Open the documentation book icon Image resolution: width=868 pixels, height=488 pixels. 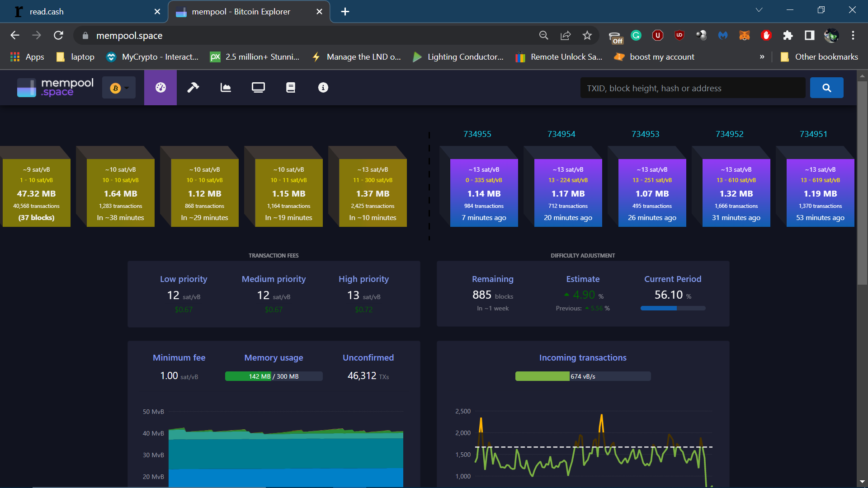click(x=291, y=88)
